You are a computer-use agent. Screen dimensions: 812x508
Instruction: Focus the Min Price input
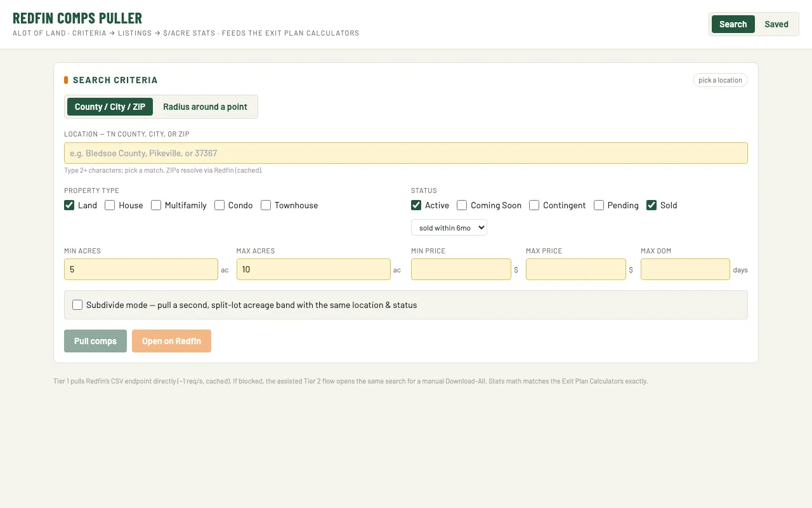pos(461,269)
